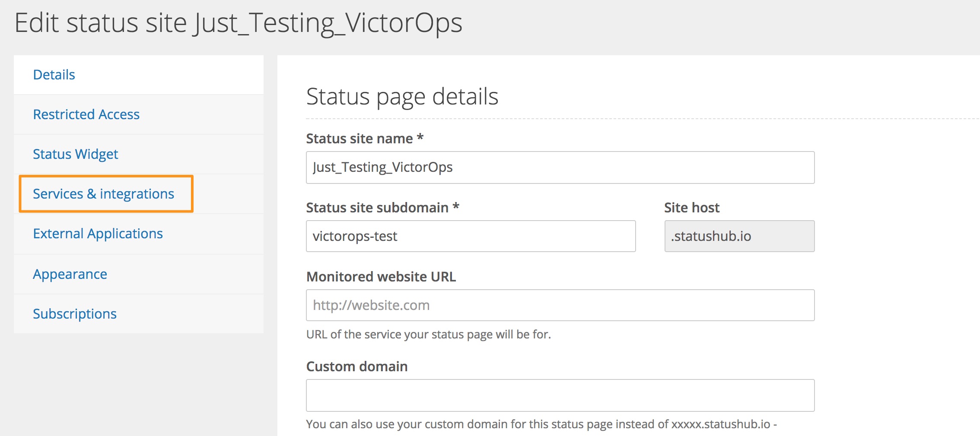This screenshot has width=980, height=436.
Task: Switch to Appearance settings
Action: click(x=70, y=274)
